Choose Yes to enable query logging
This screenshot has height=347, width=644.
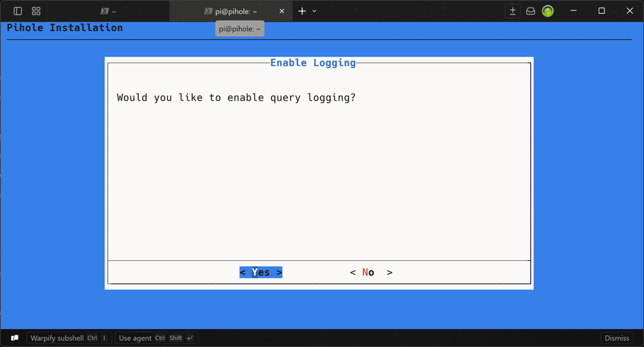pyautogui.click(x=261, y=272)
